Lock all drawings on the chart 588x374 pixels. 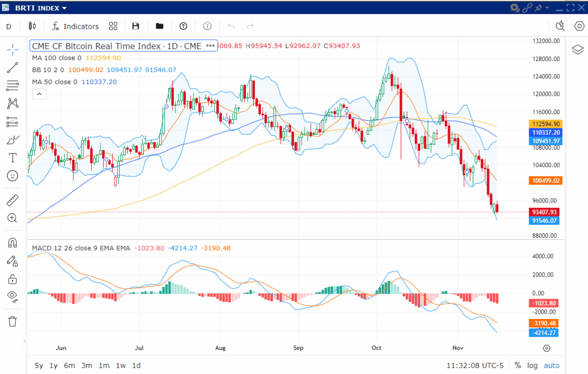(12, 278)
